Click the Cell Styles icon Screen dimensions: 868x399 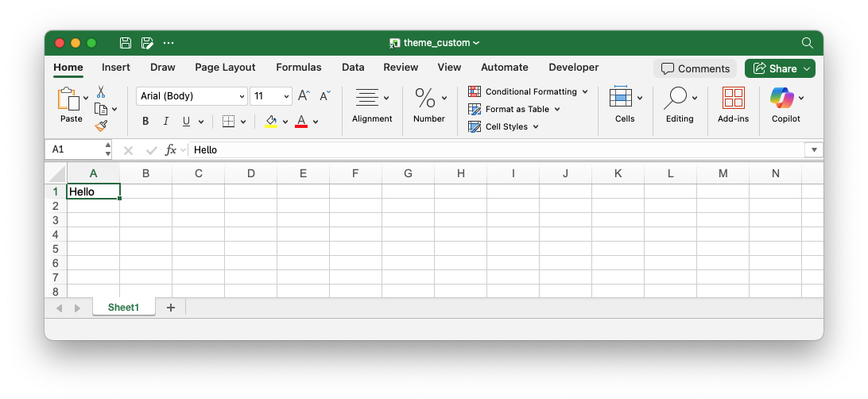pyautogui.click(x=475, y=126)
